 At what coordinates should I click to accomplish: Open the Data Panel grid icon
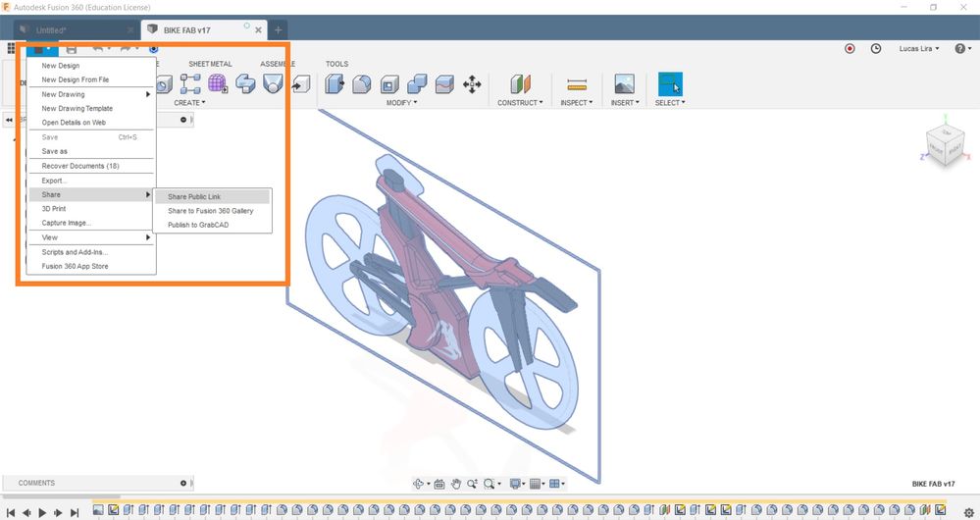11,49
